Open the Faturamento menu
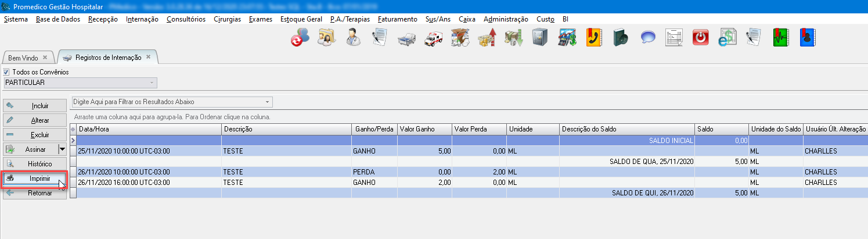The image size is (868, 239). 397,19
